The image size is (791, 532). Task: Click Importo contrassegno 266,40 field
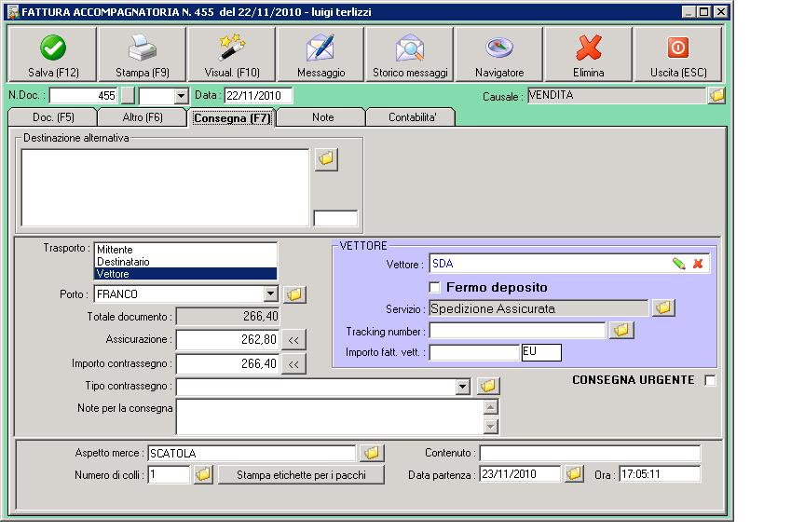(227, 364)
